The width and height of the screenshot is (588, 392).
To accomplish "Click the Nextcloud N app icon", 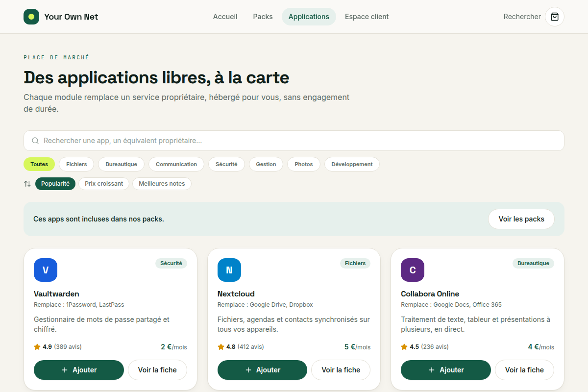I will pyautogui.click(x=229, y=270).
